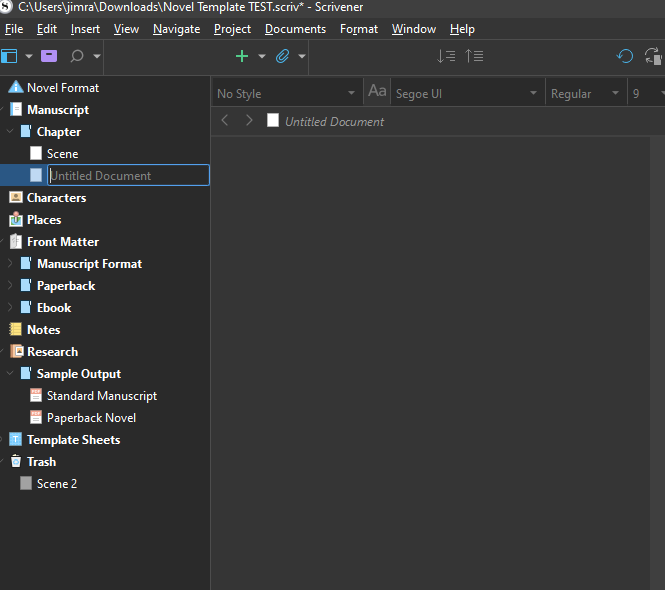665x590 pixels.
Task: Open the File menu
Action: pos(14,29)
